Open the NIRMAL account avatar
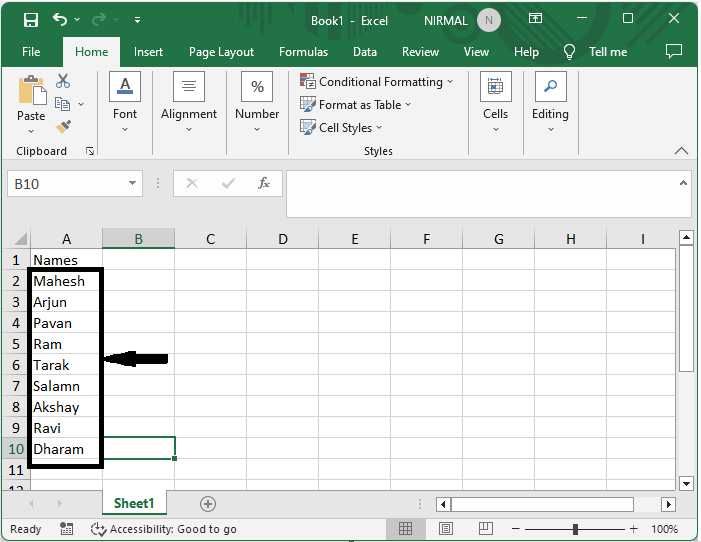Image resolution: width=701 pixels, height=542 pixels. 489,20
